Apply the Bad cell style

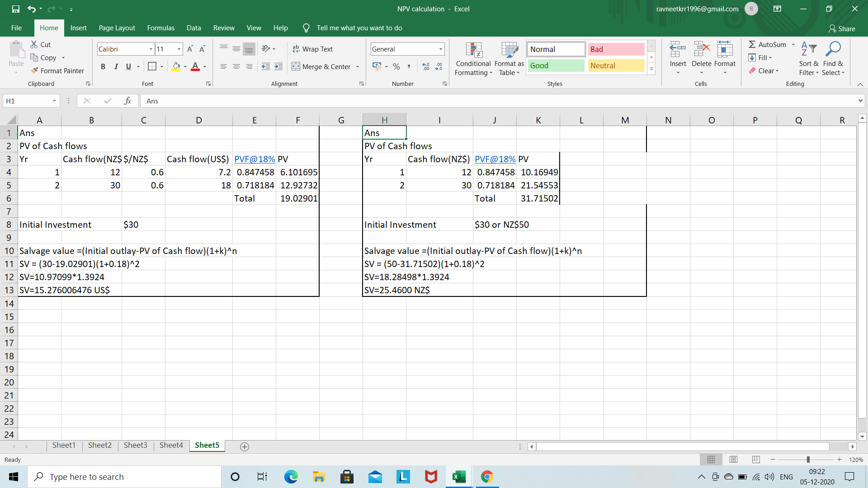tap(616, 49)
